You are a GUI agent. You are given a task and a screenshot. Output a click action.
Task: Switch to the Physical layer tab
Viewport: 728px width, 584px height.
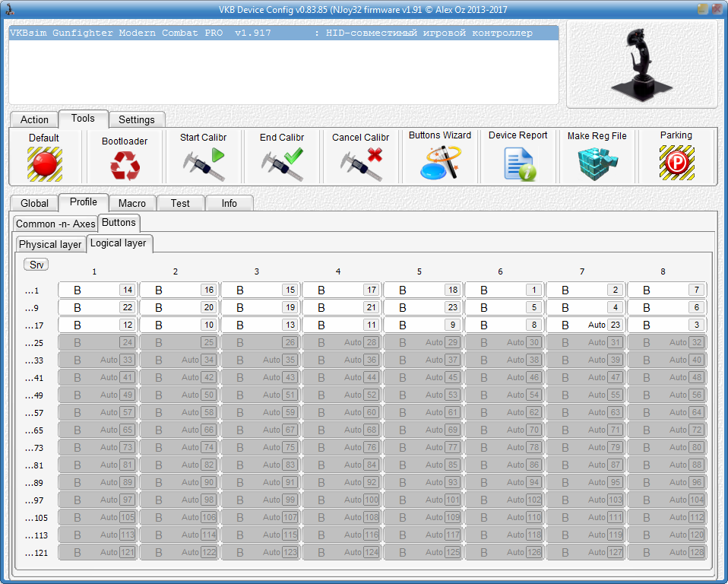(x=50, y=244)
